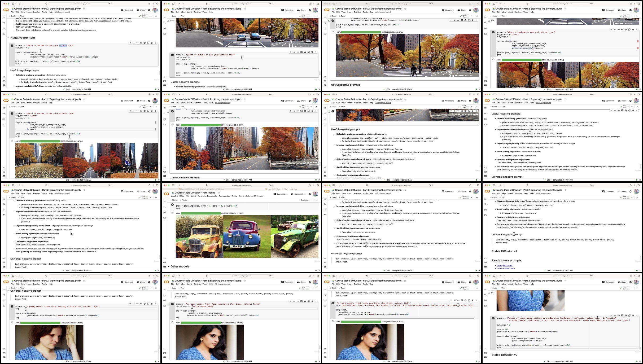The height and width of the screenshot is (364, 643).
Task: Click progress bar in the Part 1 notebook output
Action: pos(201,213)
